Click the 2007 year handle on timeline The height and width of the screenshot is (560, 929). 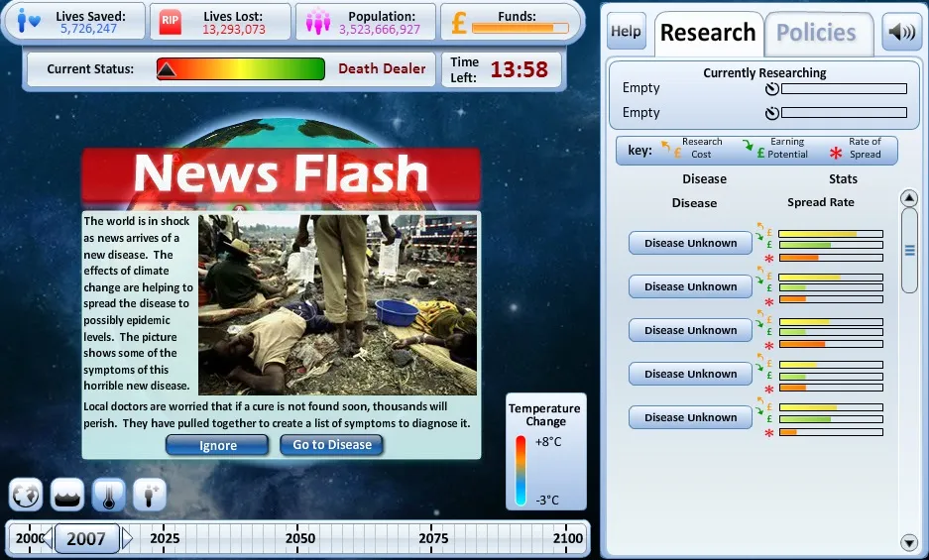tap(86, 538)
